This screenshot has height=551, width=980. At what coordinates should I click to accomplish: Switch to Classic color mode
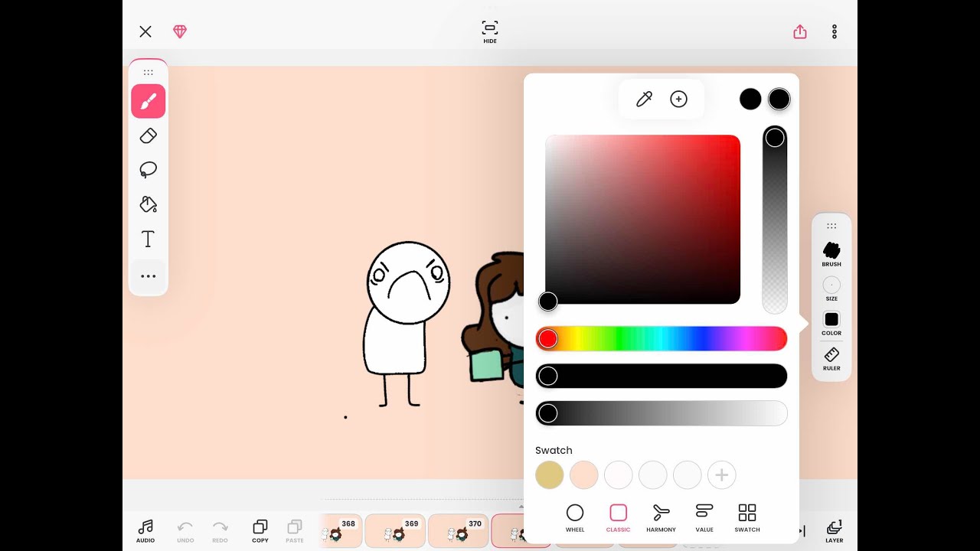pyautogui.click(x=619, y=518)
